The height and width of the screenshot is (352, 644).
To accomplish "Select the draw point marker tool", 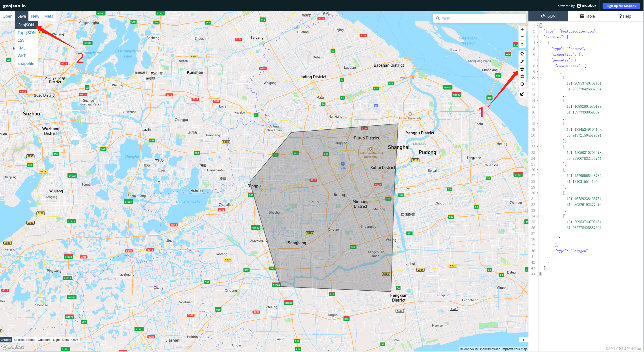I will click(522, 54).
